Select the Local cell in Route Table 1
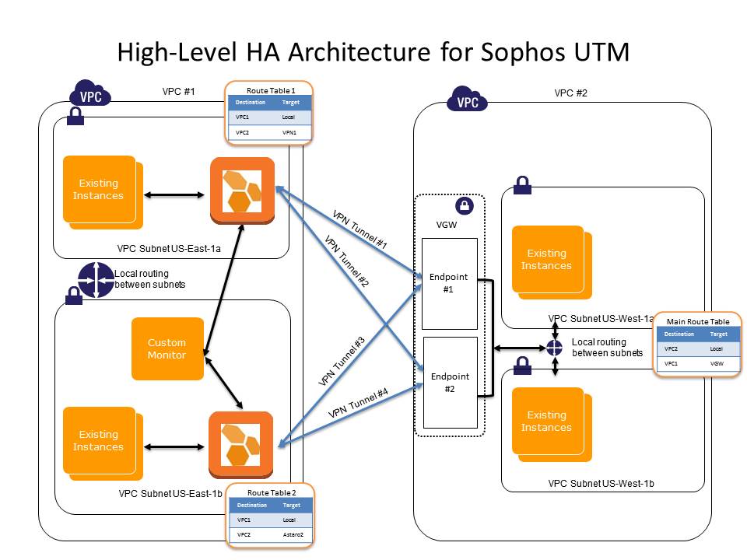Image resolution: width=747 pixels, height=560 pixels. click(x=289, y=117)
